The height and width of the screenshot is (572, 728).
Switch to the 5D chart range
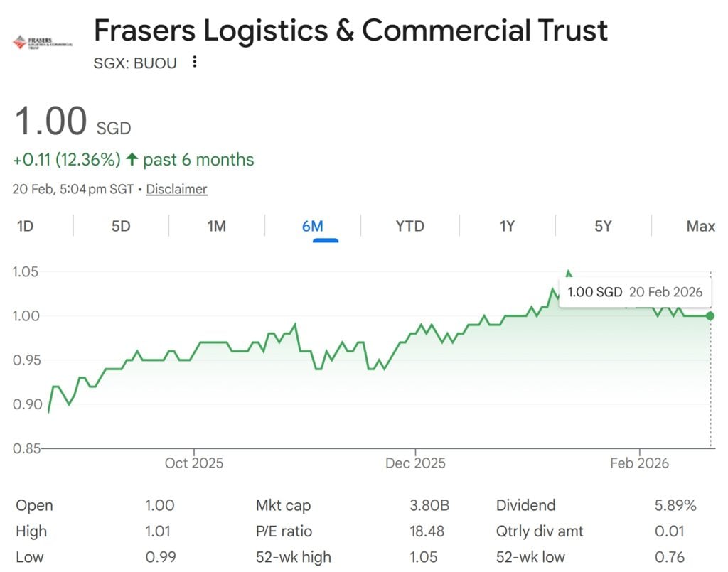click(x=120, y=226)
